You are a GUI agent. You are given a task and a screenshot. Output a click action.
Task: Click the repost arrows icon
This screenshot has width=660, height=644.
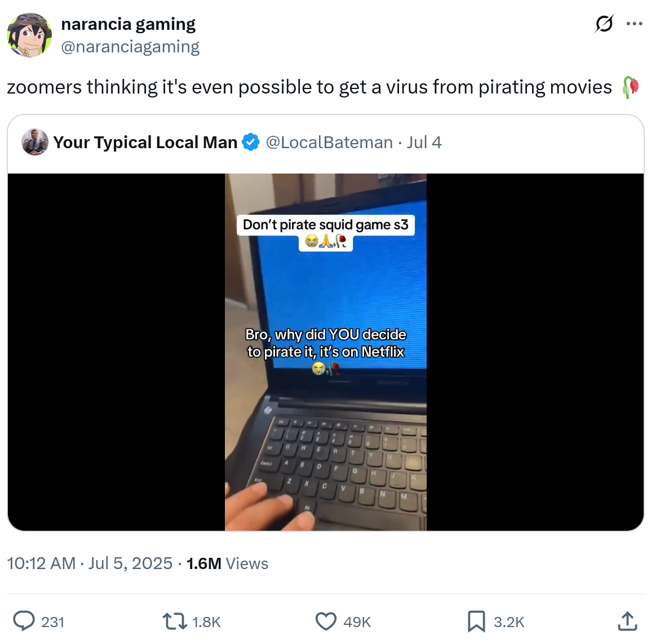pyautogui.click(x=175, y=621)
